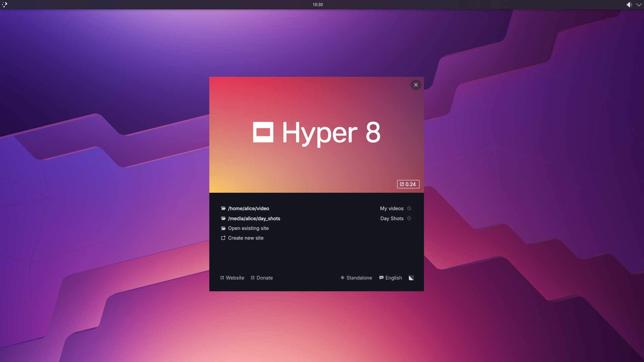
Task: Select the Create new site icon
Action: pyautogui.click(x=223, y=238)
